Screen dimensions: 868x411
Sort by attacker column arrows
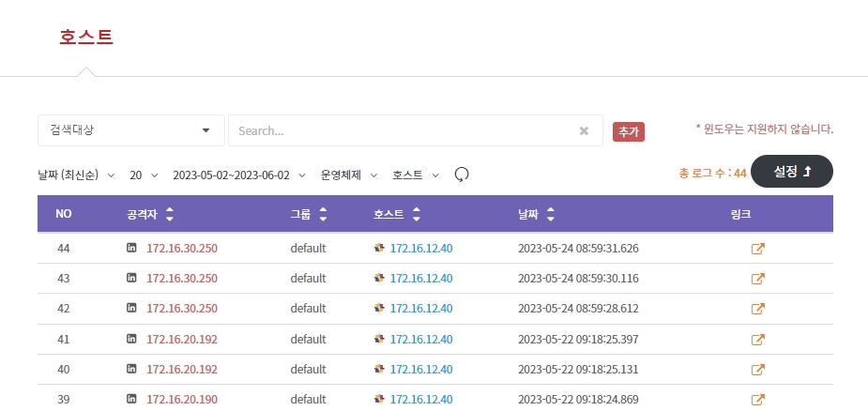(169, 215)
